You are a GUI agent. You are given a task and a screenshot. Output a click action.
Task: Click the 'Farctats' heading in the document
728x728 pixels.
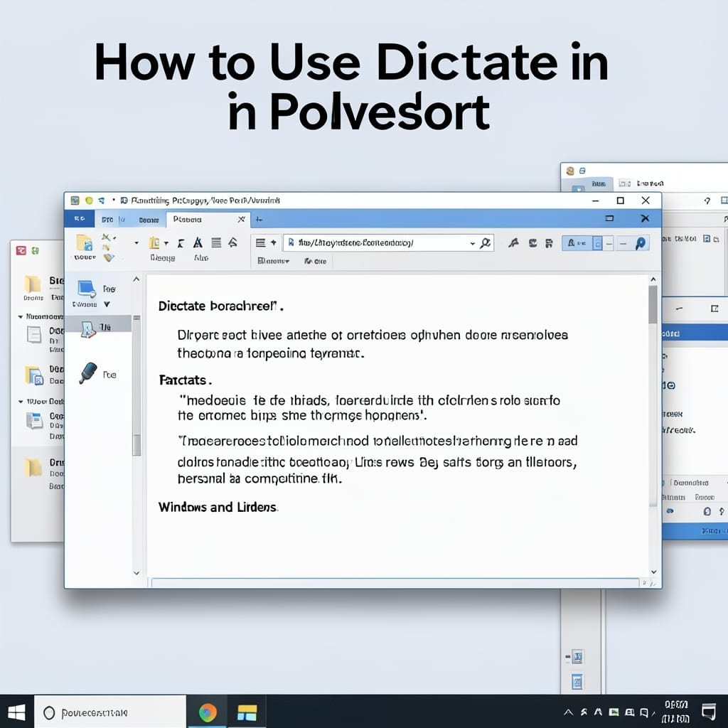tap(184, 380)
